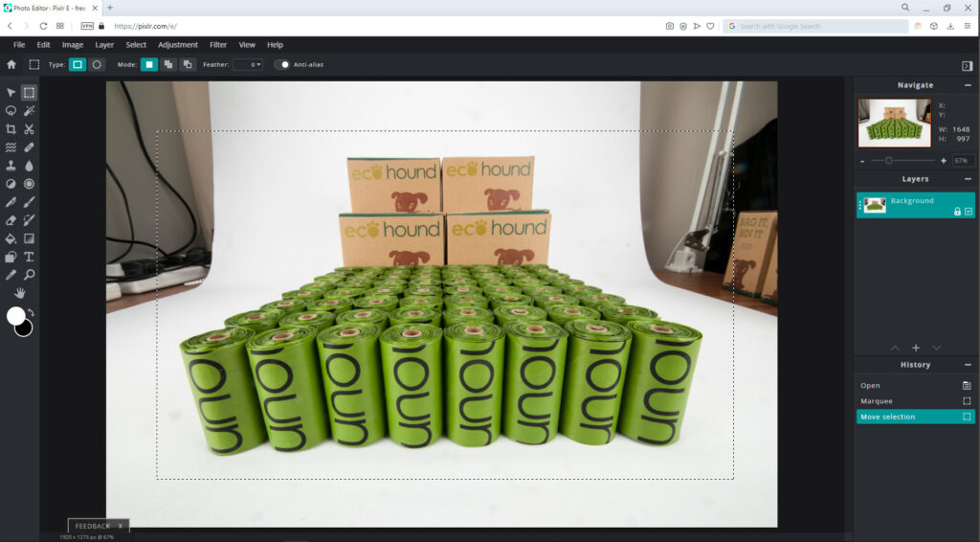Screen dimensions: 980x542
Task: Select the Clone stamp tool
Action: click(11, 166)
